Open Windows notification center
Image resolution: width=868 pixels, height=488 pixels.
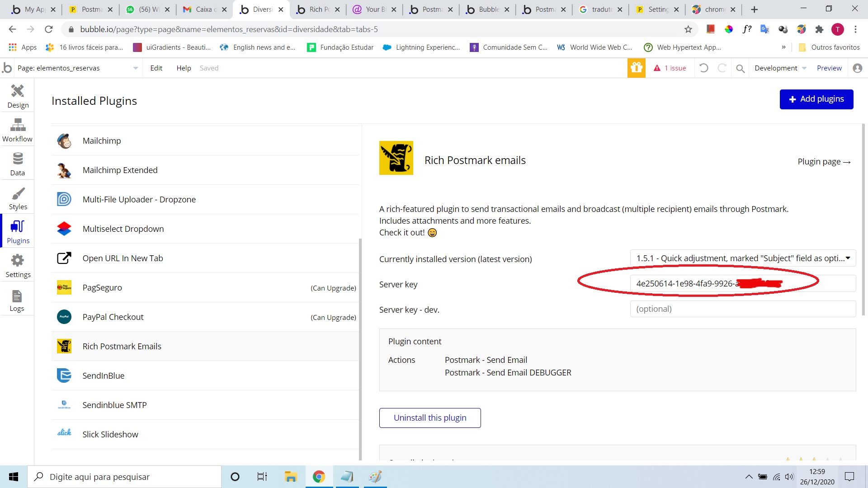(x=849, y=477)
